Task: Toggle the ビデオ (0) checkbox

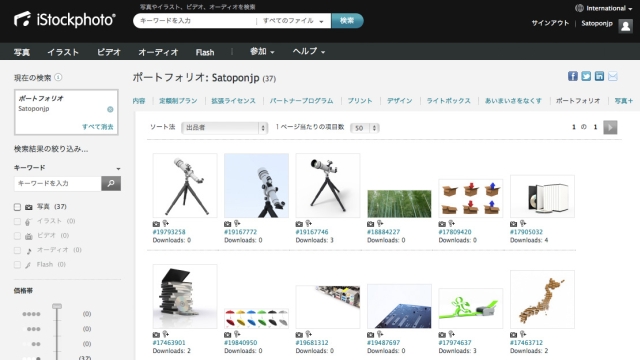Action: coord(17,236)
